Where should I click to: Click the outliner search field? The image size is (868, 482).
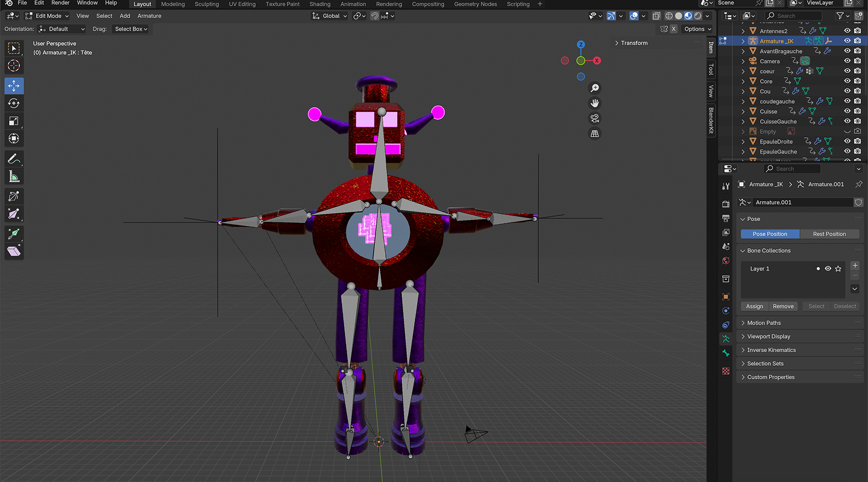coord(793,16)
